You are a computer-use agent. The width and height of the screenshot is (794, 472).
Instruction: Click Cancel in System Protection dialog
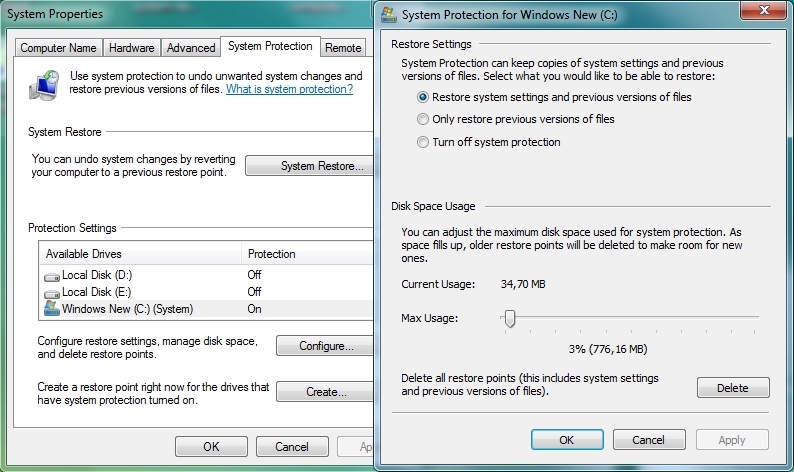649,440
